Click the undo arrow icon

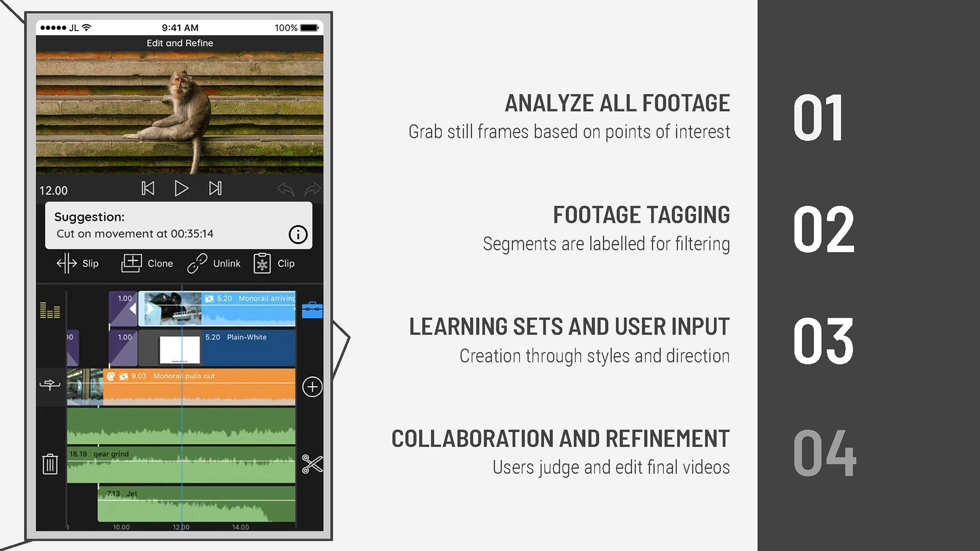tap(285, 189)
